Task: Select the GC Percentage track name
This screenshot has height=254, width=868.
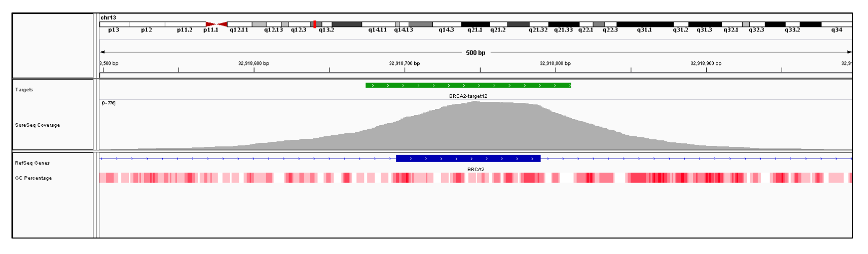Action: [x=33, y=178]
